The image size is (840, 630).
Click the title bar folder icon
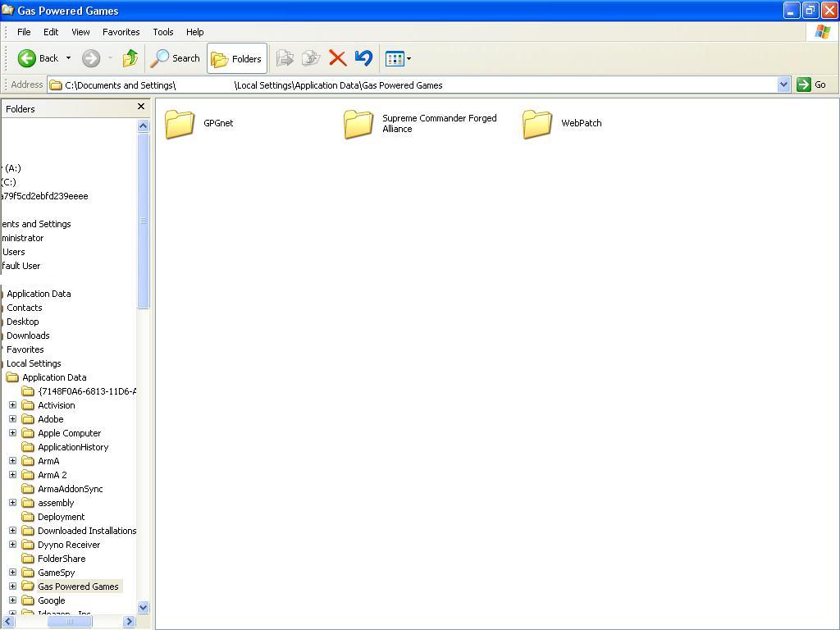pos(7,10)
